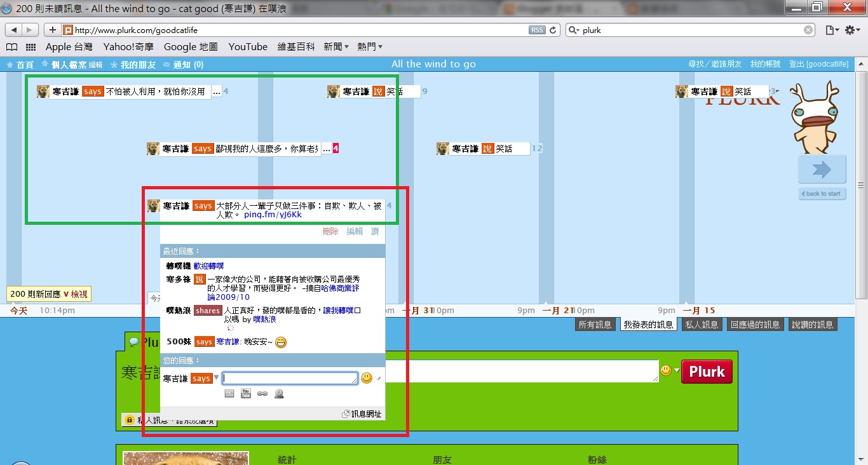Open the Yahoo!奇摩 bookmark
Viewport: 868px width, 465px height.
[128, 47]
